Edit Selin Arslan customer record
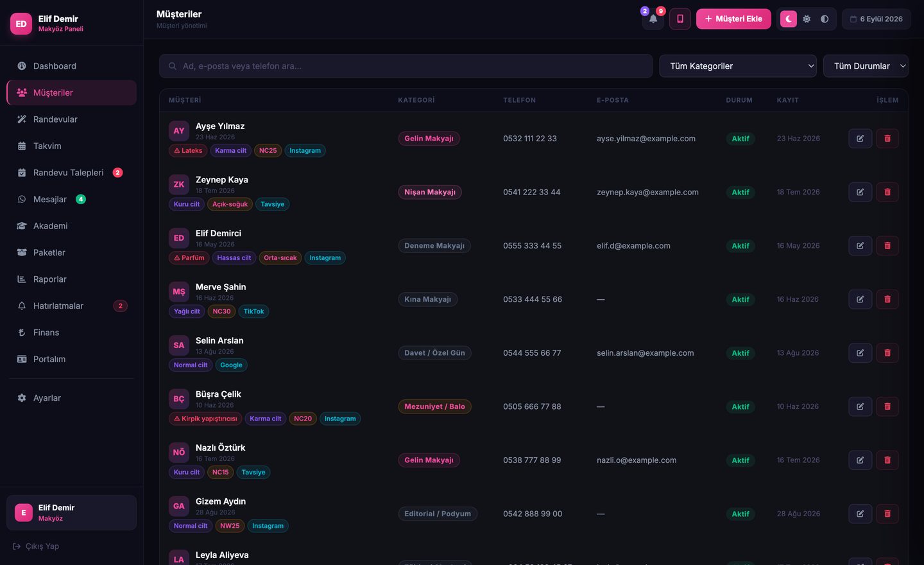 click(860, 353)
